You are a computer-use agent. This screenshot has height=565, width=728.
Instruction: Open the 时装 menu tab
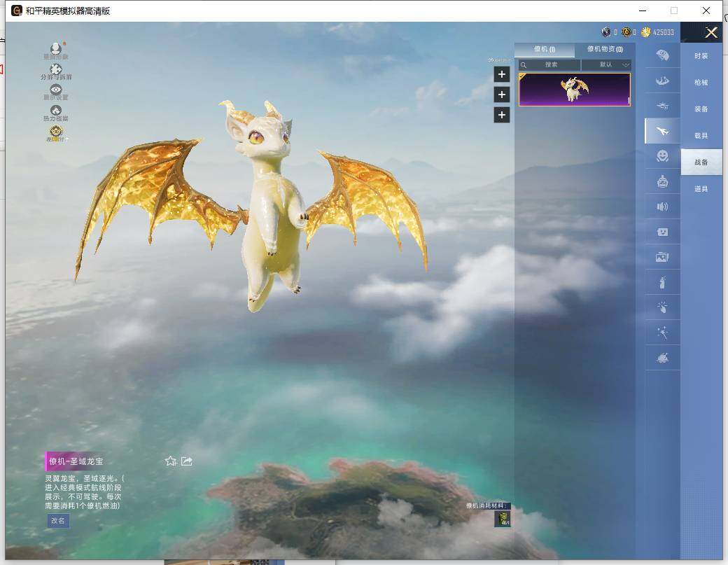click(x=701, y=56)
